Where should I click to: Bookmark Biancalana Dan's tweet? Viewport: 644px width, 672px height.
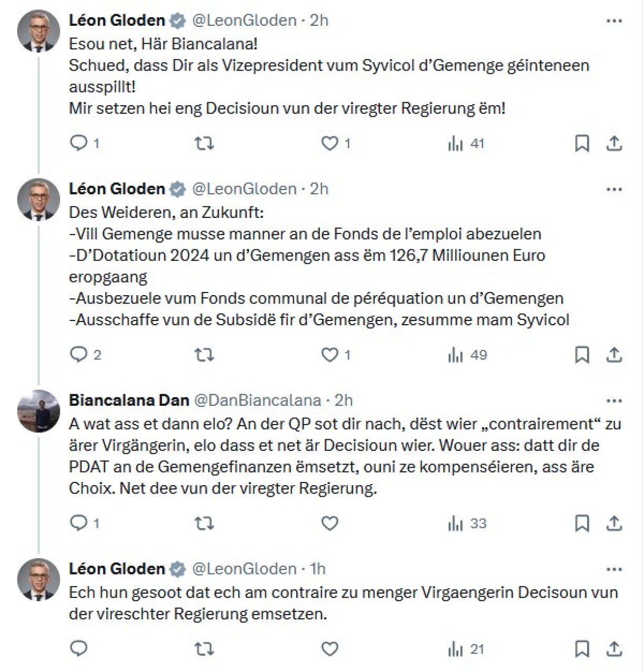[582, 523]
